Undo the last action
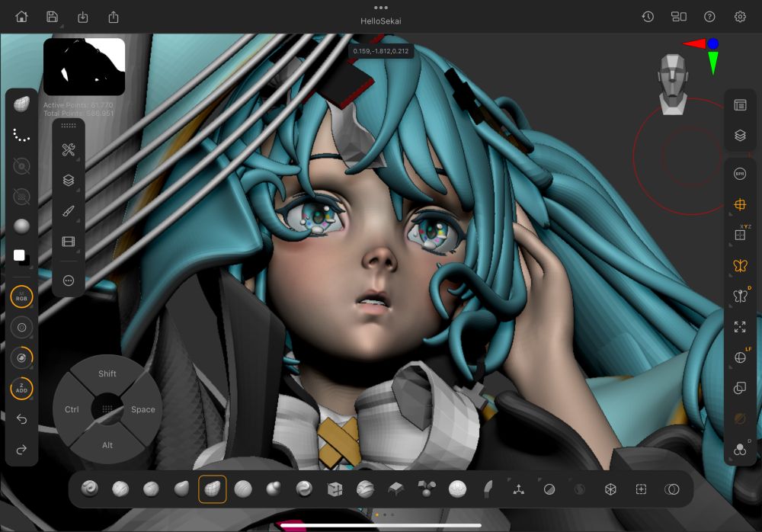762x532 pixels. pos(21,418)
